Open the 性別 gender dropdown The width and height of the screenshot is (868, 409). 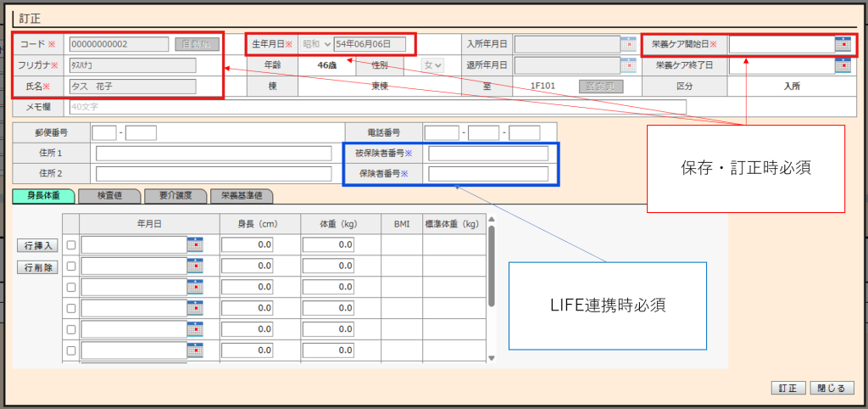(434, 65)
